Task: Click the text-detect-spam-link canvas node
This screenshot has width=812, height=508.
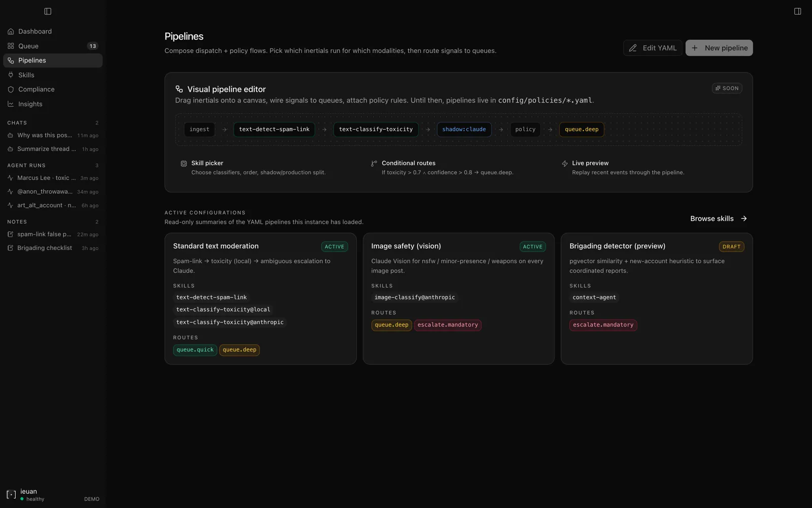Action: (x=274, y=130)
